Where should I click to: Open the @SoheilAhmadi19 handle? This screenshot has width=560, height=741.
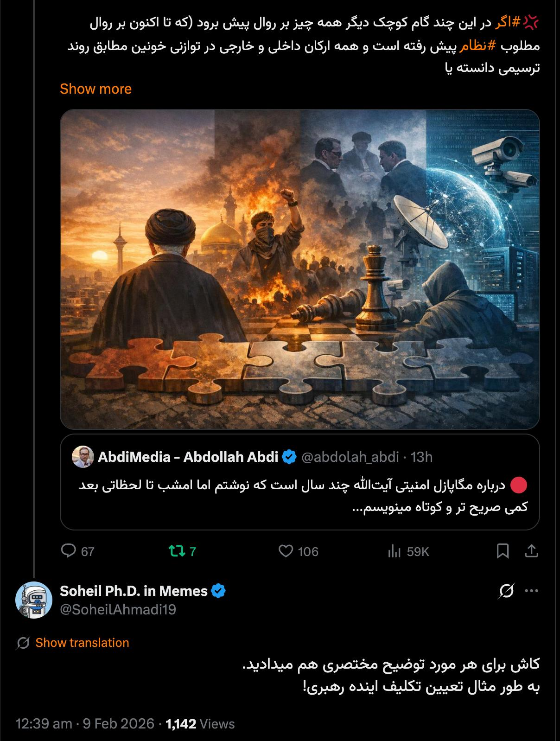click(x=118, y=609)
